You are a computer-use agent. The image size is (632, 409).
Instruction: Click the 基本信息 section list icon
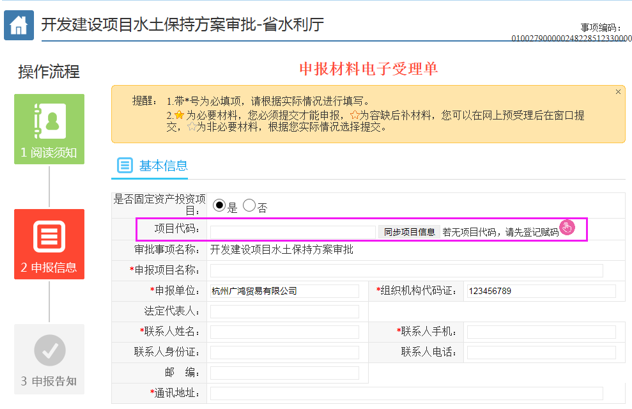click(x=125, y=165)
